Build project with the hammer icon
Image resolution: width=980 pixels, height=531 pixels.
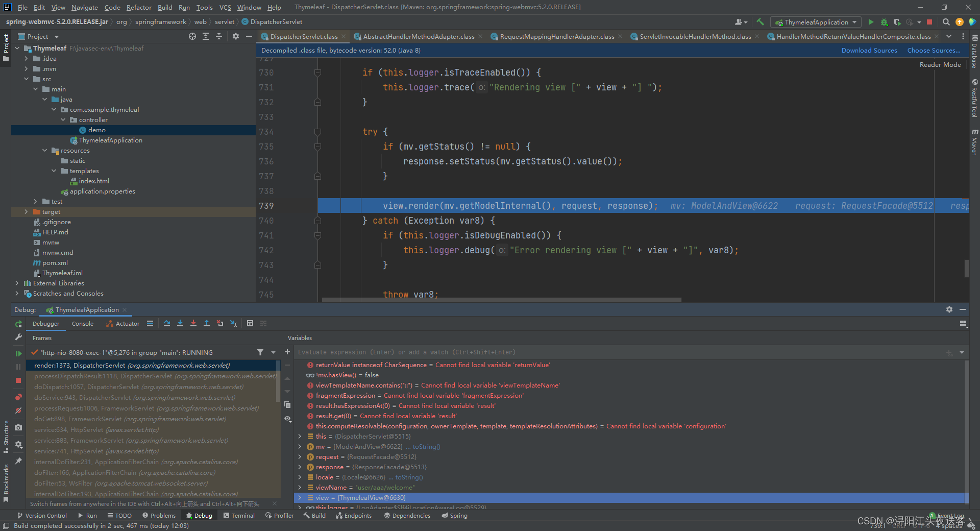point(760,22)
